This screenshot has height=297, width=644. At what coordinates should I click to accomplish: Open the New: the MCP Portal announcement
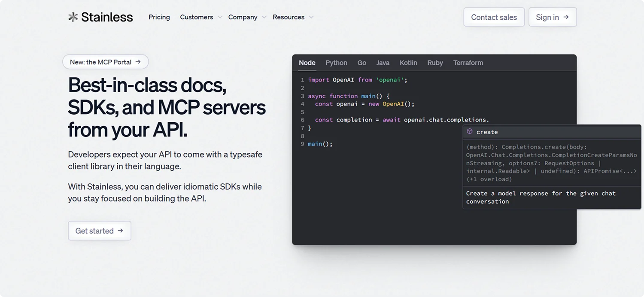pos(106,62)
